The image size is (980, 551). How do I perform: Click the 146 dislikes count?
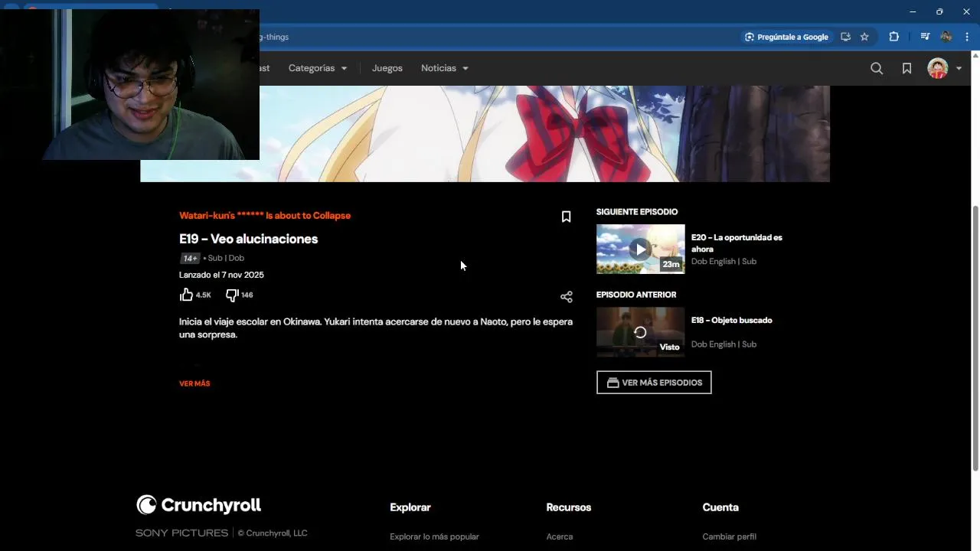click(247, 295)
